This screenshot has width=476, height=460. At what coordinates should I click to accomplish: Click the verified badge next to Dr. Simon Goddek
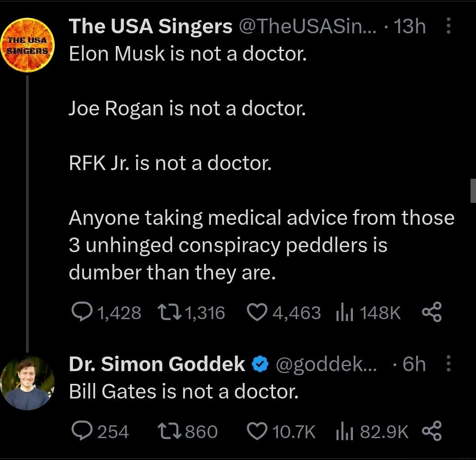pos(259,364)
